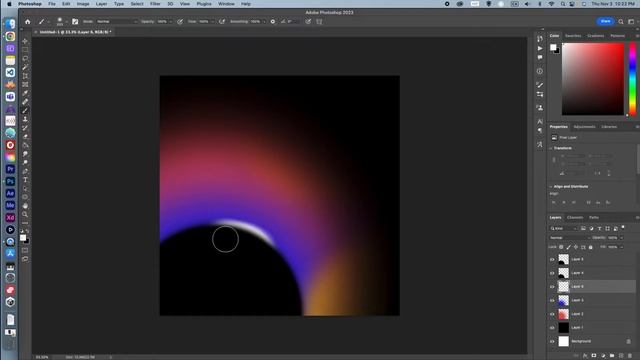Hide Layer 4 visibility eye
Screen dimensions: 640x360
click(x=552, y=273)
